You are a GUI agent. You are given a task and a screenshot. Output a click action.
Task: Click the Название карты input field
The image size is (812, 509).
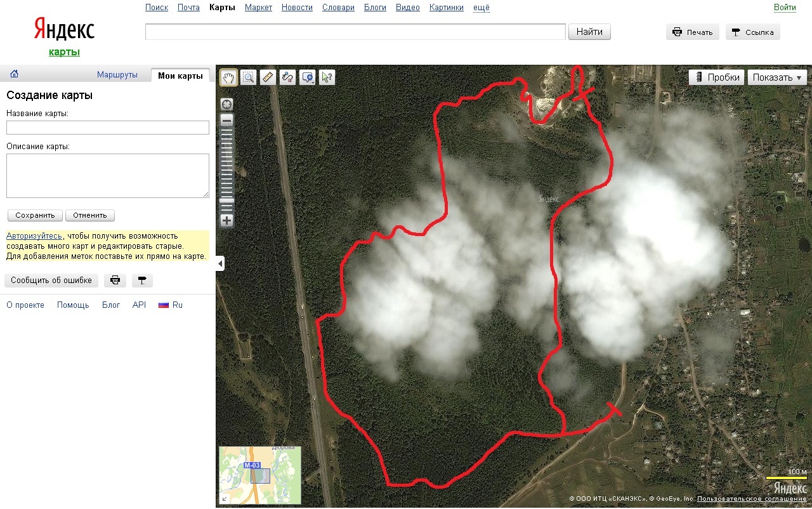point(108,128)
